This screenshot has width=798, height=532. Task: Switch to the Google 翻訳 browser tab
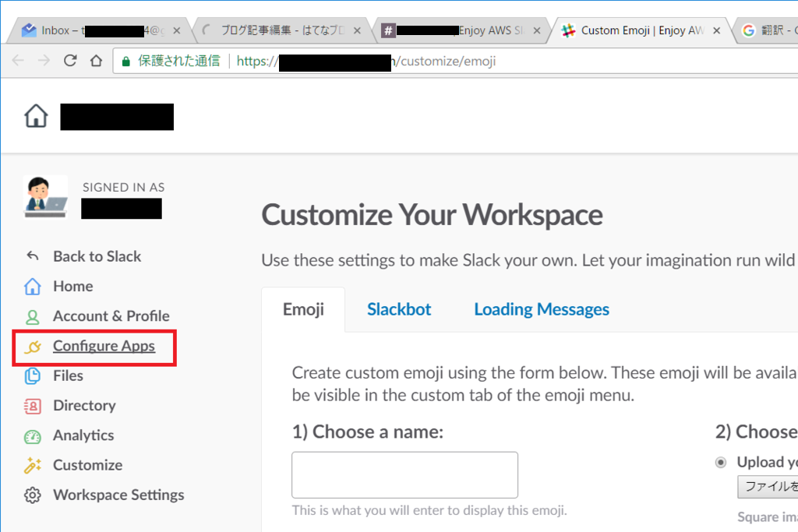768,30
